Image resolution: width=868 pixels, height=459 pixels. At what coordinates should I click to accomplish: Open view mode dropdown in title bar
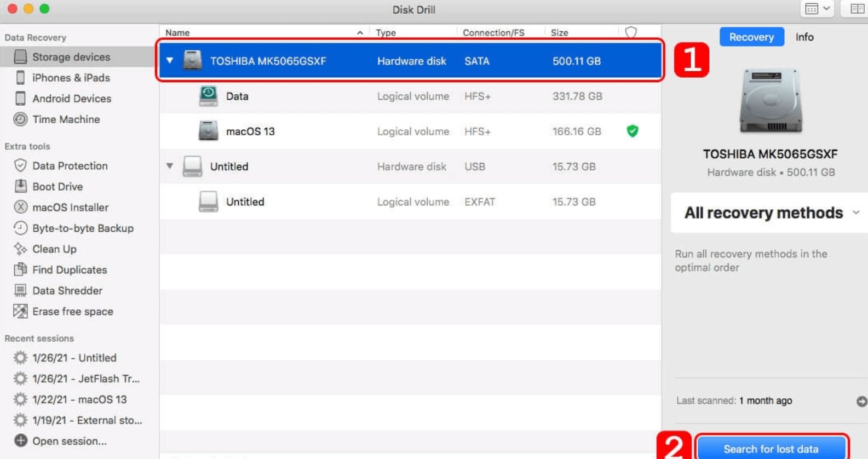click(x=818, y=9)
